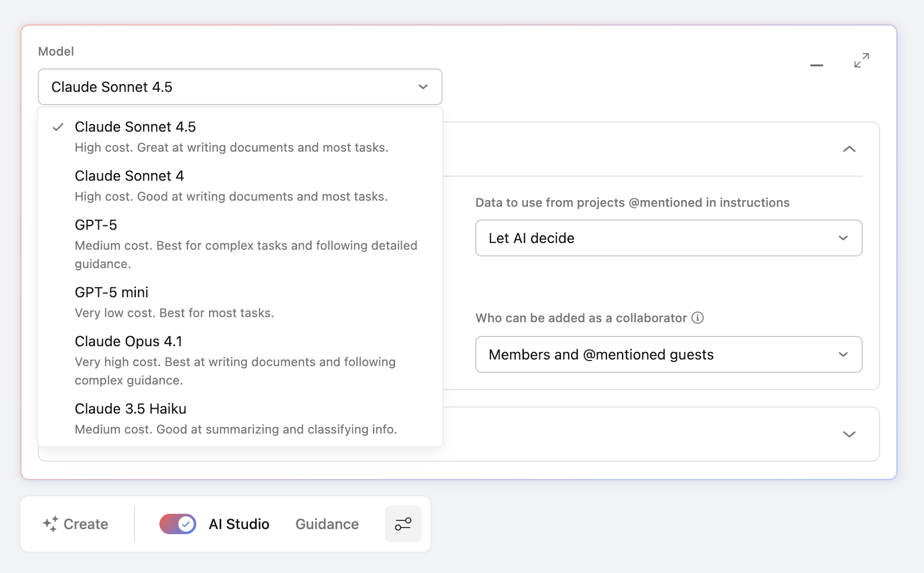
Task: Minimize the panel with the dash icon
Action: [x=816, y=65]
